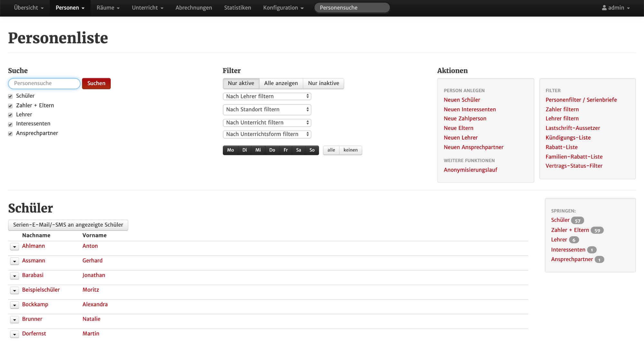Screen dimensions: 644x343
Task: Toggle the Zahler + Eltern checkbox
Action: tap(10, 106)
